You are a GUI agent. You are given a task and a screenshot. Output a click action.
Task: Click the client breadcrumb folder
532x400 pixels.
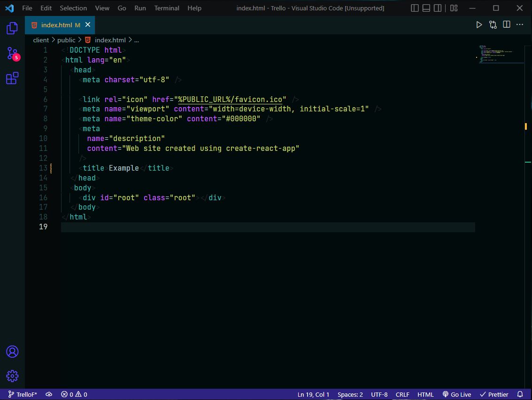click(41, 40)
